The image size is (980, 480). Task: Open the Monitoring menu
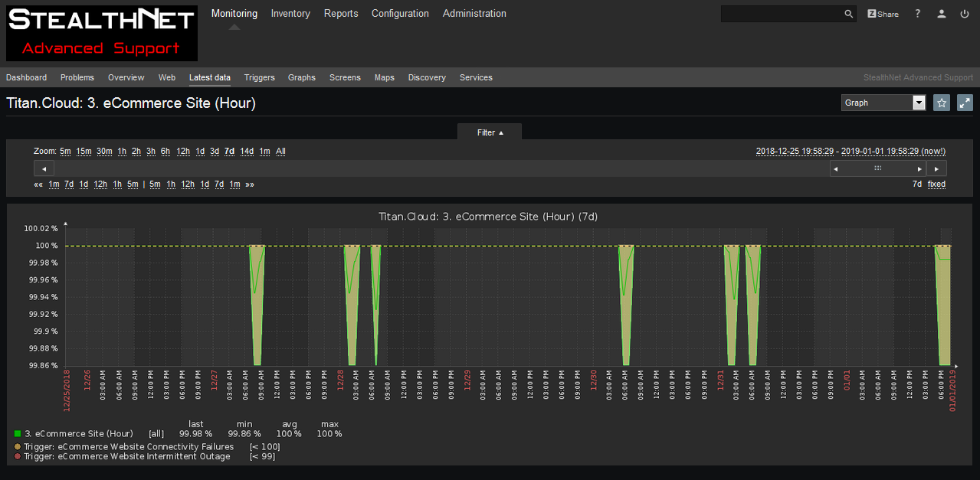[234, 14]
